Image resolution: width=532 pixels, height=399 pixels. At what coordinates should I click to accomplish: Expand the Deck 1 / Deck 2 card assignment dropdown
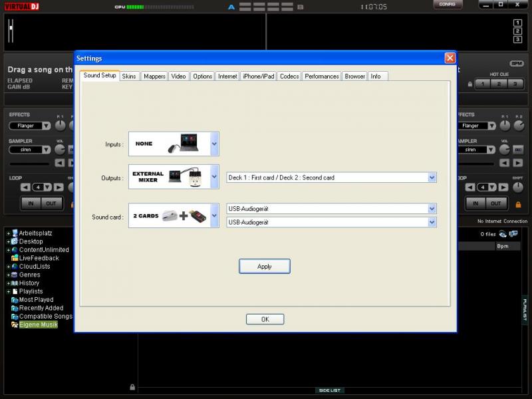(x=432, y=178)
